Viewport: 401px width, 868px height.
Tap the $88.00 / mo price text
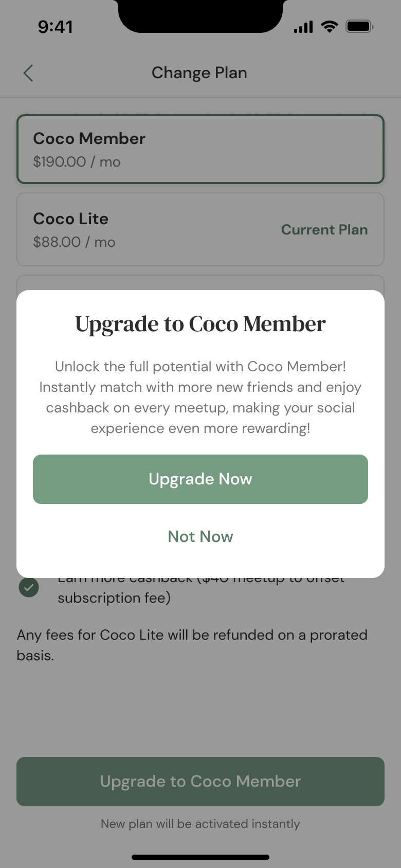[x=74, y=242]
